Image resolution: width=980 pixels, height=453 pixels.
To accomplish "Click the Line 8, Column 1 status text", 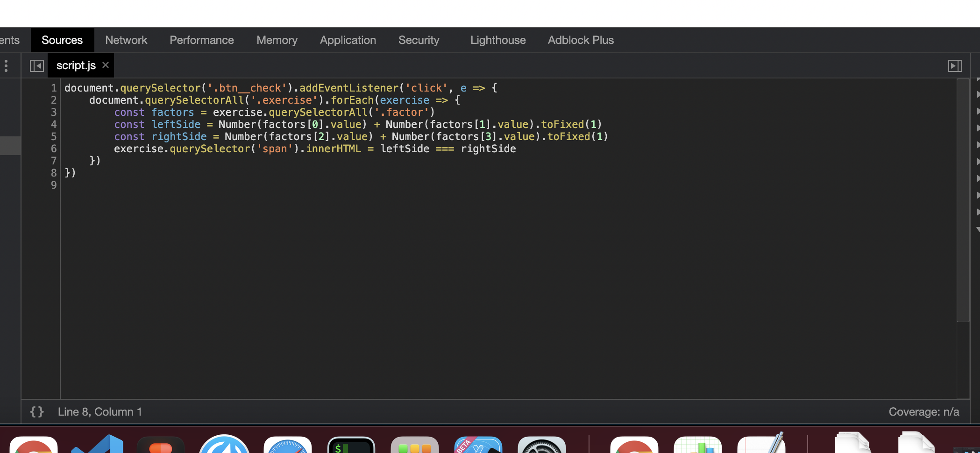I will pyautogui.click(x=99, y=412).
